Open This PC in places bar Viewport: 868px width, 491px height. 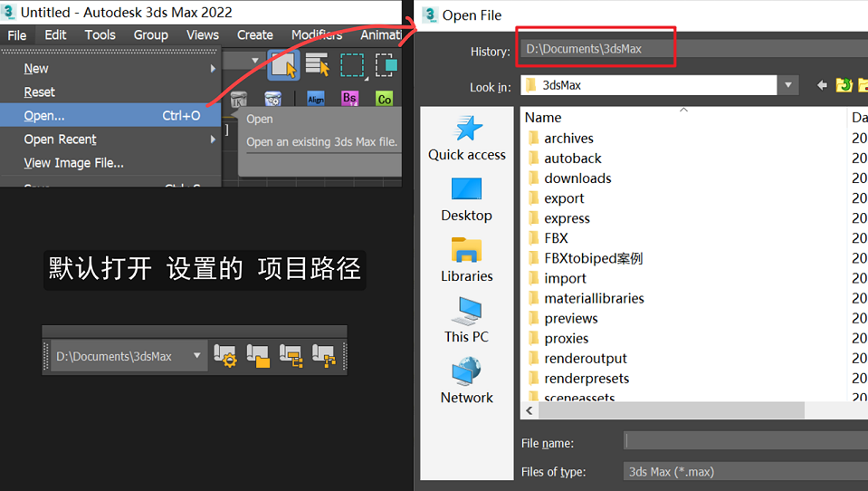tap(467, 321)
